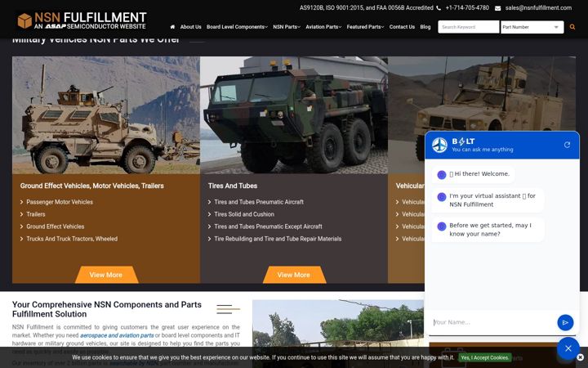The height and width of the screenshot is (368, 588).
Task: Click the NSN Fulfillment logo
Action: (x=82, y=20)
